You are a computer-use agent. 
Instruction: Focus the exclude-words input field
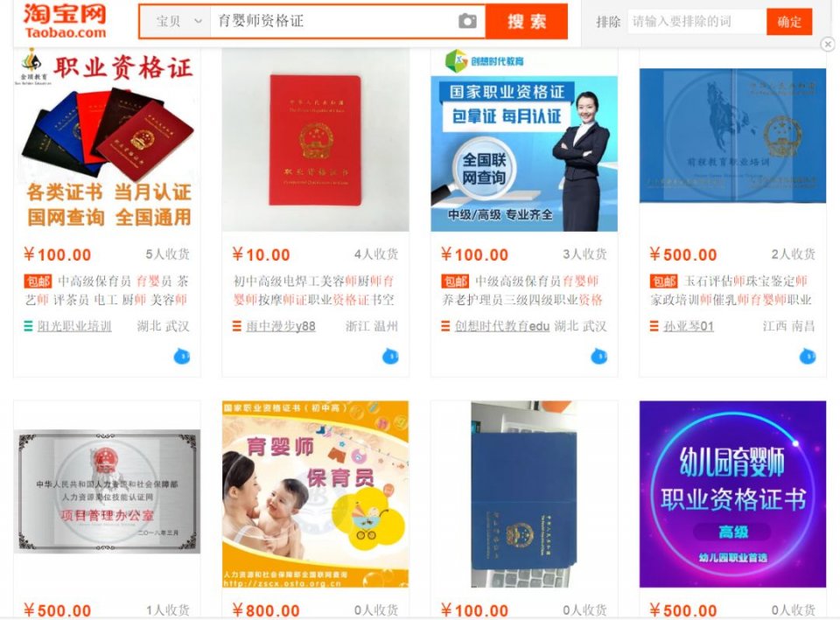(x=696, y=22)
